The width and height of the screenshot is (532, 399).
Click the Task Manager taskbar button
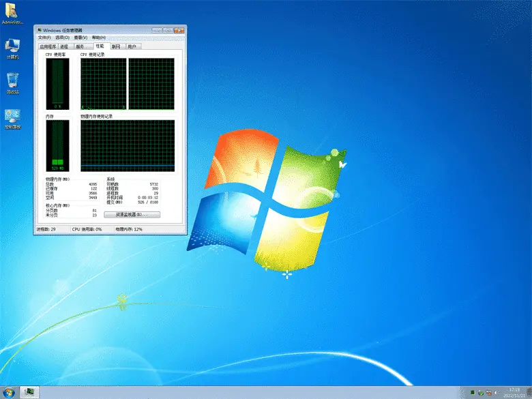tap(29, 392)
